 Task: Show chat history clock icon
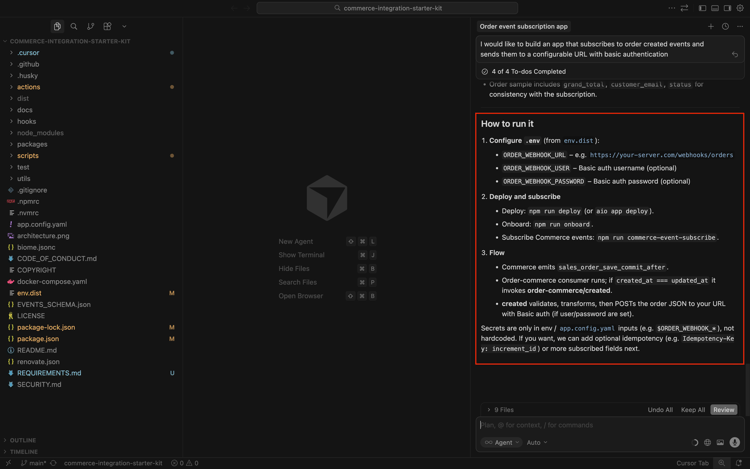pos(725,26)
